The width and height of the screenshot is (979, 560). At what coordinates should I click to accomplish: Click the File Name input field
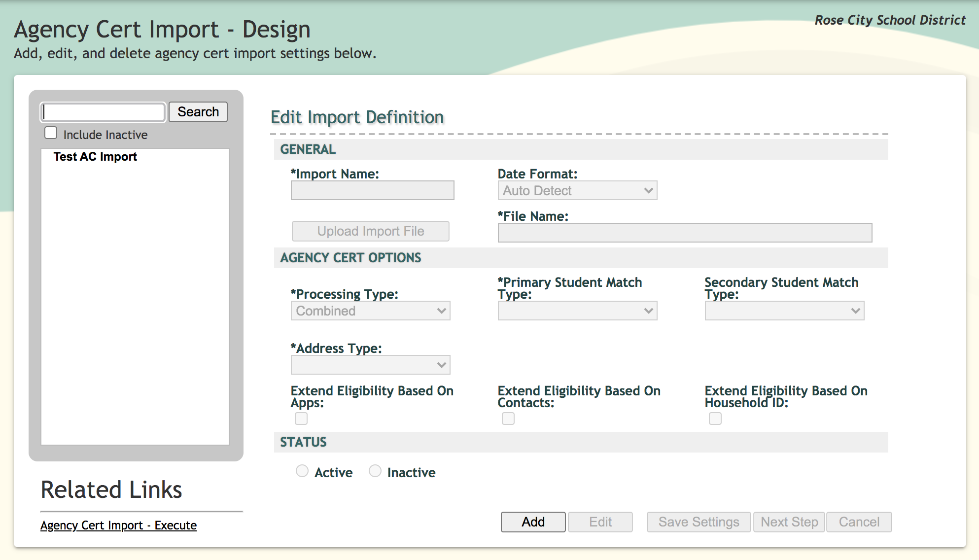(685, 233)
